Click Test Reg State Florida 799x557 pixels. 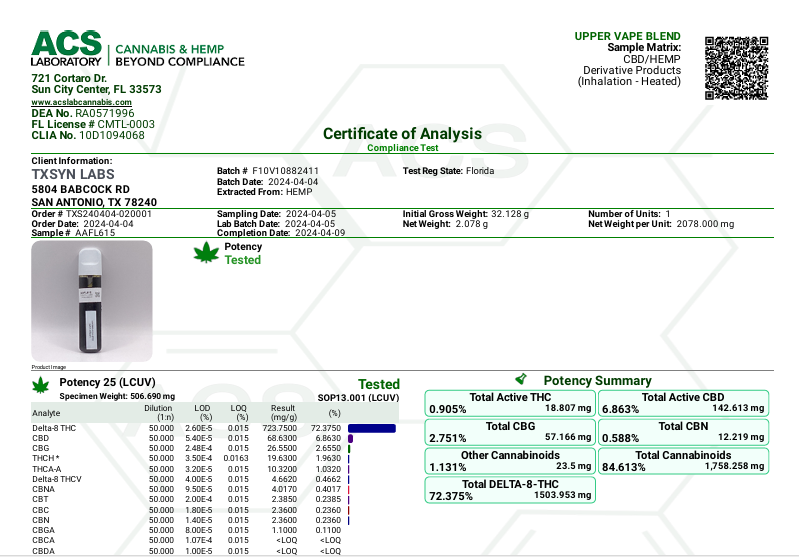[x=448, y=171]
